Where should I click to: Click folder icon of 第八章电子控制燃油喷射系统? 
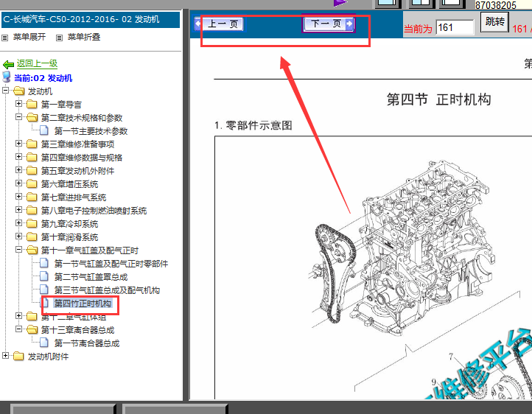pyautogui.click(x=32, y=210)
